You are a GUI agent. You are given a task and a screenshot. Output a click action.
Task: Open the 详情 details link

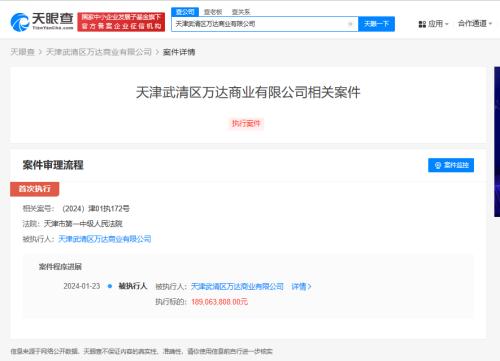pyautogui.click(x=301, y=286)
